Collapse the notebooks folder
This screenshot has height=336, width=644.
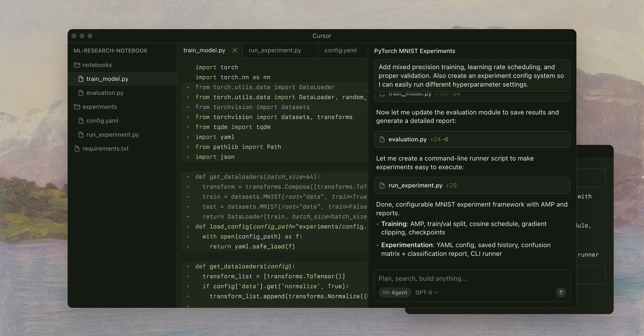[97, 65]
